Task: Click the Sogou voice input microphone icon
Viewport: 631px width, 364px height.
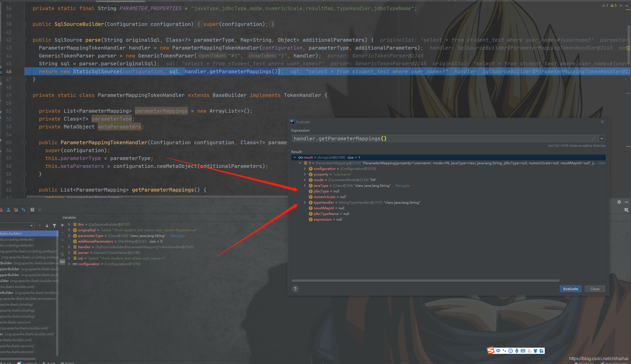Action: pyautogui.click(x=517, y=351)
